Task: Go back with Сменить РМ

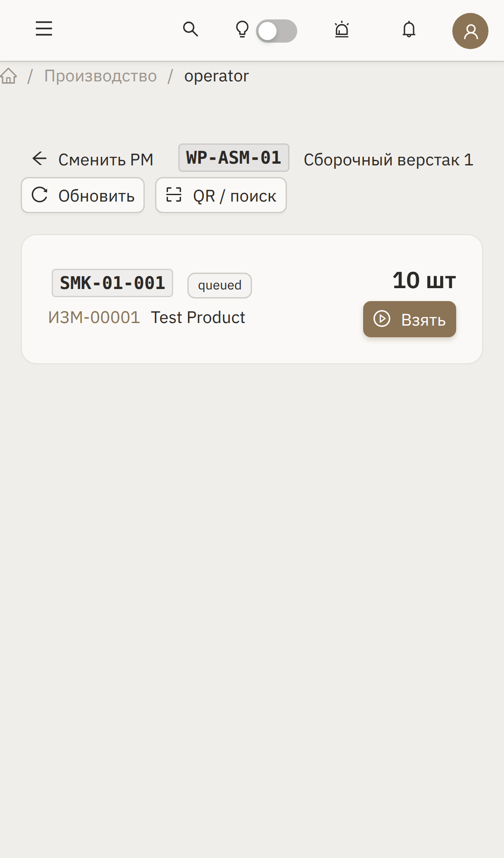Action: pos(93,159)
